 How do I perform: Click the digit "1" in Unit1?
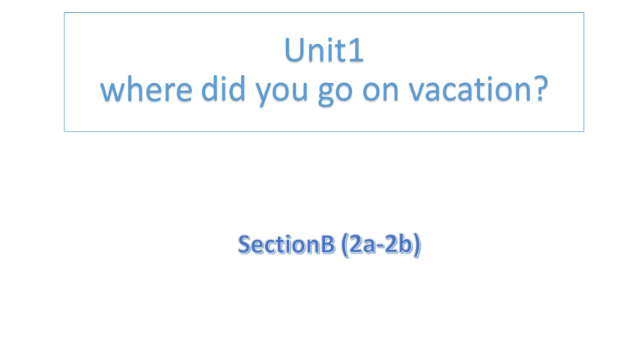357,50
